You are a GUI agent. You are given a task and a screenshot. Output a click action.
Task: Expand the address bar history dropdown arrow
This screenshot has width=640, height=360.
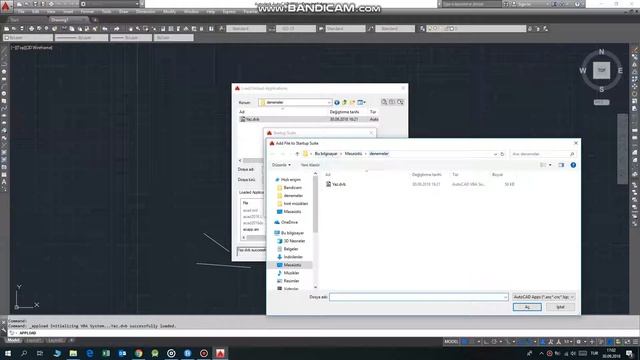coord(495,154)
